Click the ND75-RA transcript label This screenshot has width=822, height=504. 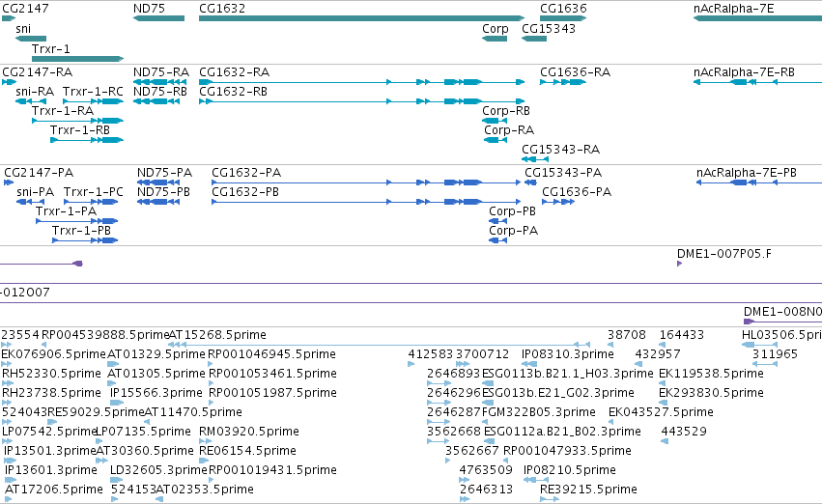pos(161,72)
